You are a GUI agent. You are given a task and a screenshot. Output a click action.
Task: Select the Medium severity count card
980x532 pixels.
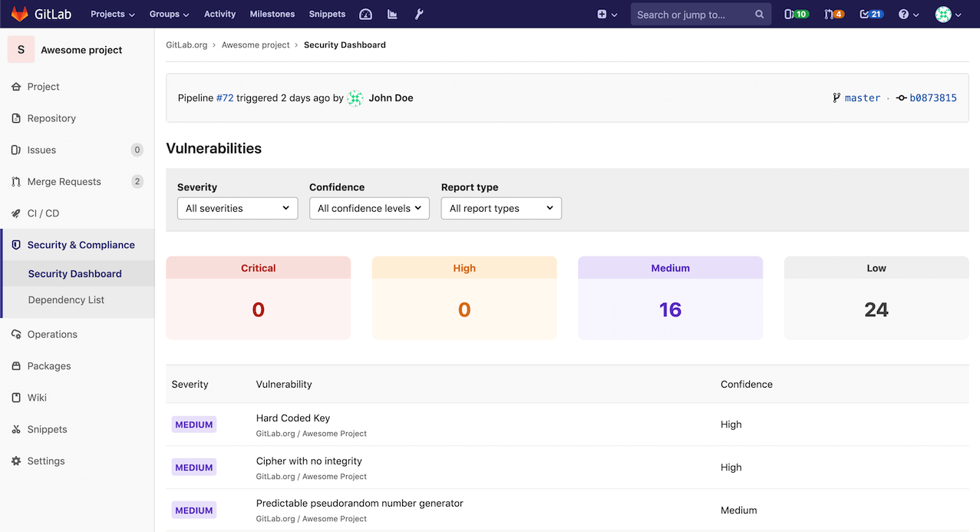pyautogui.click(x=670, y=298)
